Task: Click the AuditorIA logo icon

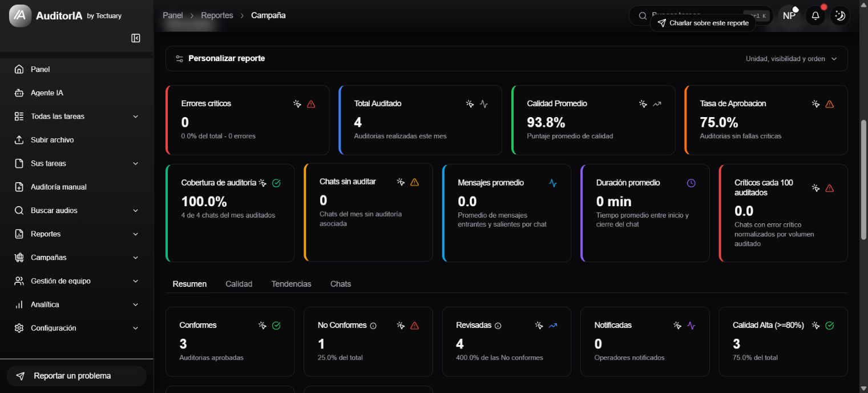Action: pos(20,16)
